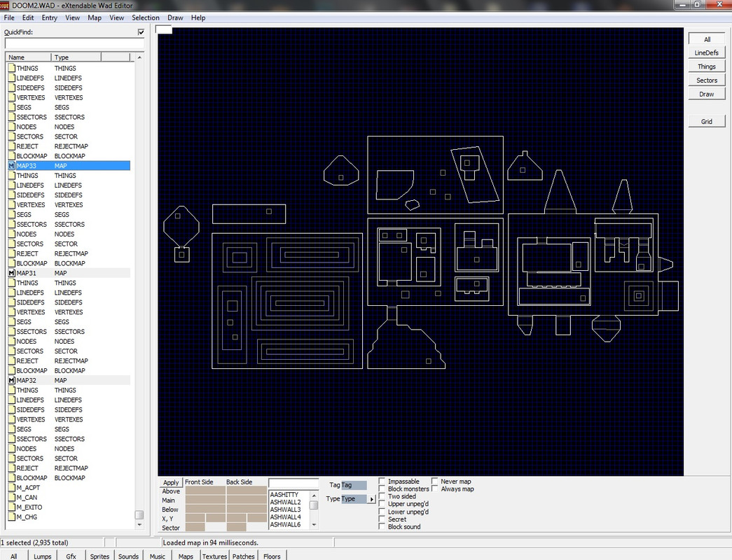Select ASHWALL4 in the texture list

(x=285, y=517)
